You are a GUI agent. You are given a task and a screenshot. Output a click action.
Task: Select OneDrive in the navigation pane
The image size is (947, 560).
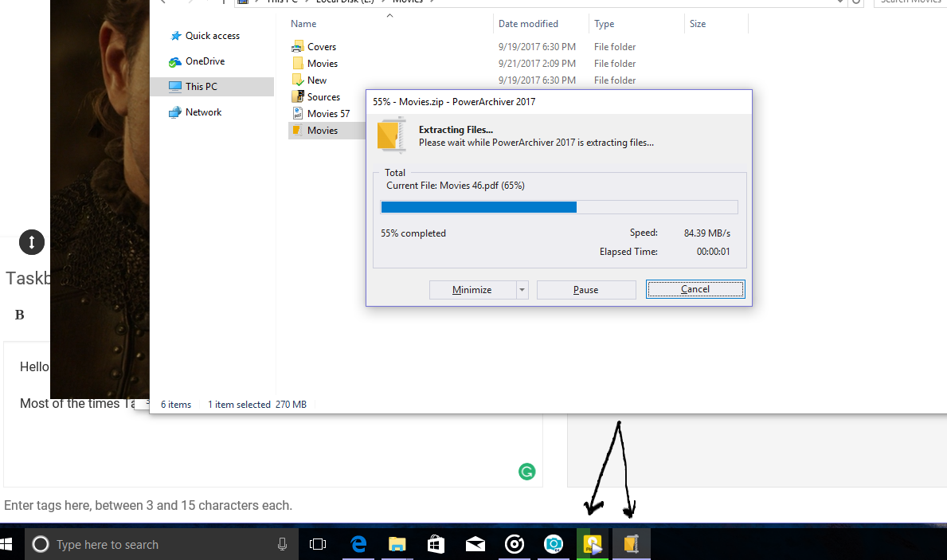coord(205,61)
